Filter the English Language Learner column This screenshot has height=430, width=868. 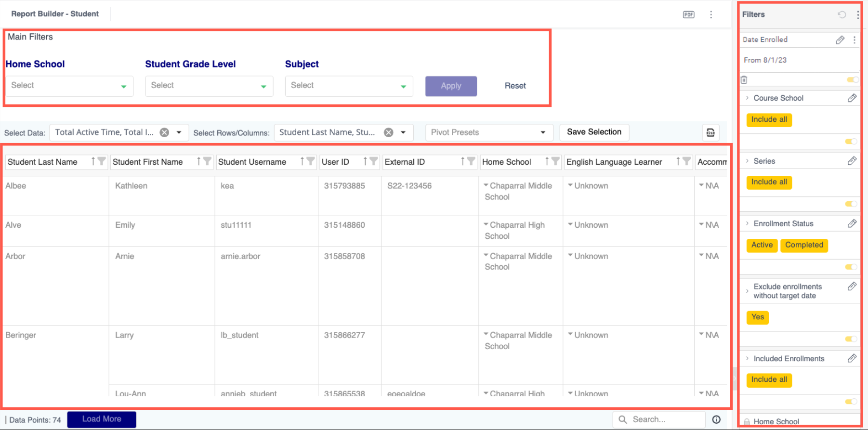pyautogui.click(x=686, y=161)
